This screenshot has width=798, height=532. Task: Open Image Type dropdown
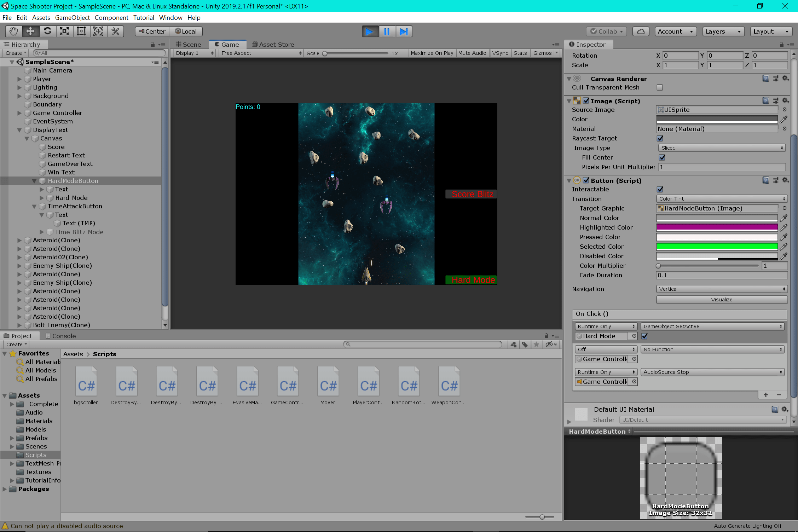(722, 148)
